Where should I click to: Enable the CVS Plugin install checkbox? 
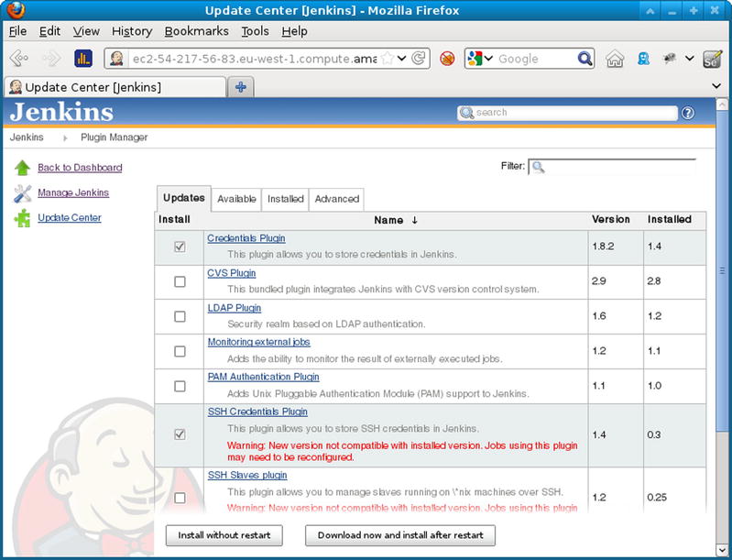click(180, 281)
